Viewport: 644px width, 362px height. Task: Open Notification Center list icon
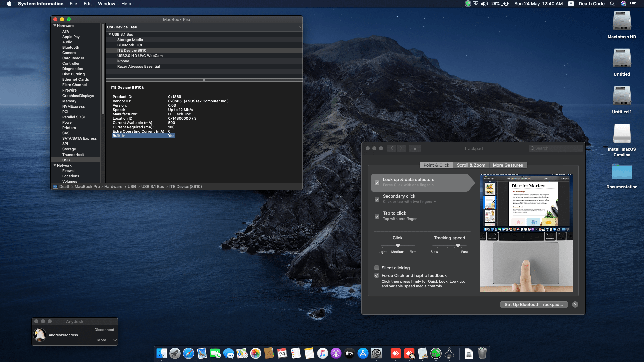(633, 4)
